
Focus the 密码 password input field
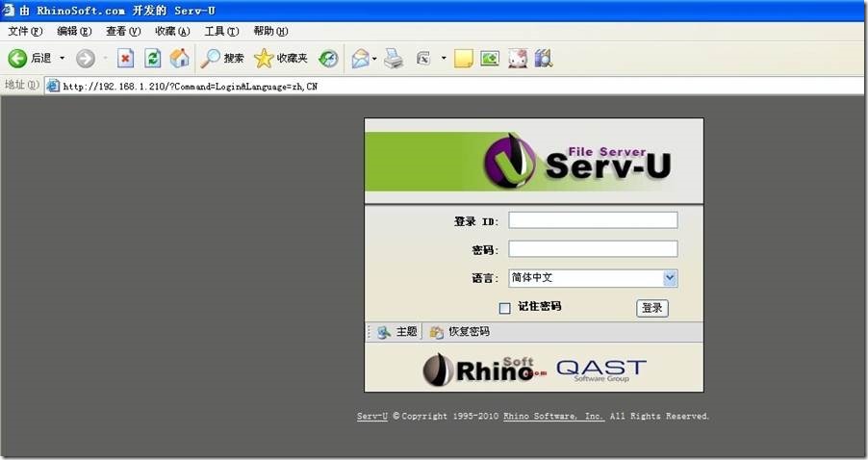pos(593,249)
